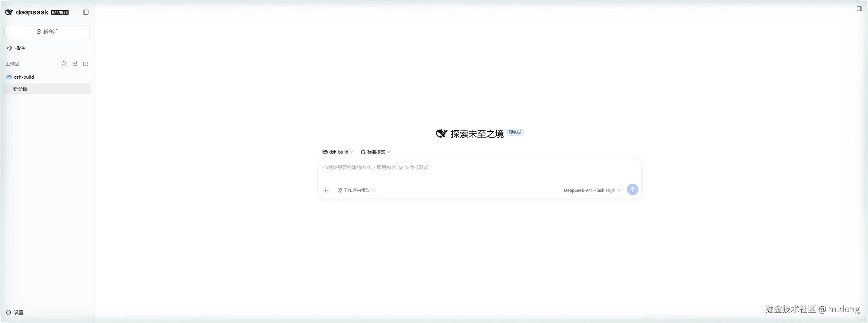This screenshot has width=868, height=323.
Task: Click the DeepSeek whale logo in sidebar
Action: 9,12
